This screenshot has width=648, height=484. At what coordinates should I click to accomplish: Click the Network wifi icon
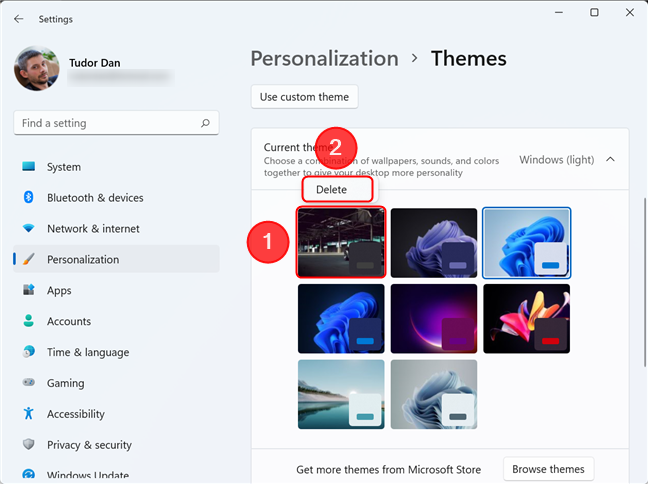[29, 228]
